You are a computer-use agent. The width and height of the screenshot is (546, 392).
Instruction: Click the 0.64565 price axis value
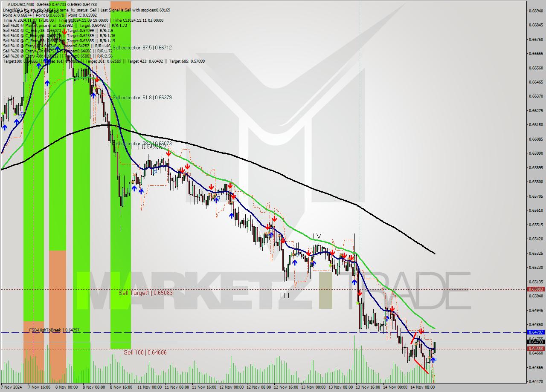coord(536,367)
